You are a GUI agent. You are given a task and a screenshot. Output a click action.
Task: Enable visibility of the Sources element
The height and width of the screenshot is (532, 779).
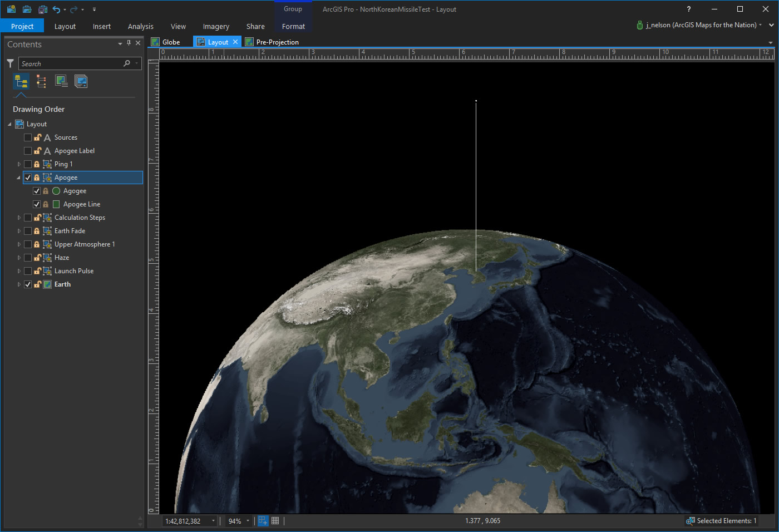click(x=28, y=137)
